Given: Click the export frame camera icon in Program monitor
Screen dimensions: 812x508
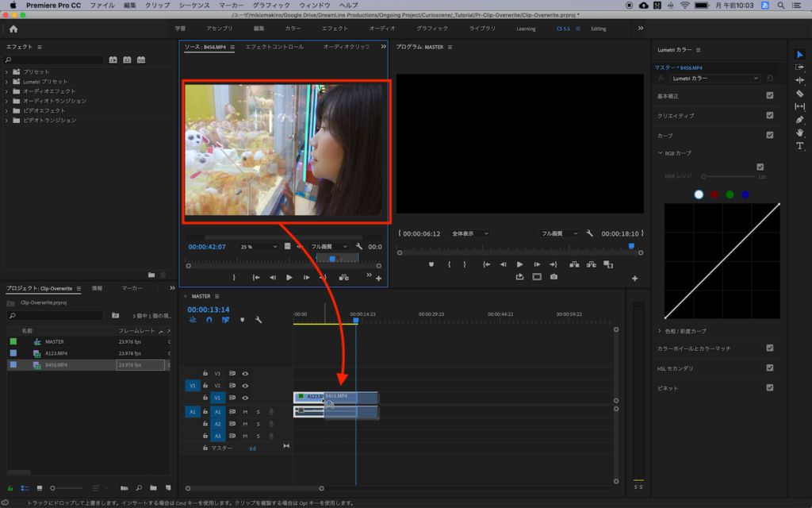Looking at the screenshot, I should pyautogui.click(x=554, y=275).
